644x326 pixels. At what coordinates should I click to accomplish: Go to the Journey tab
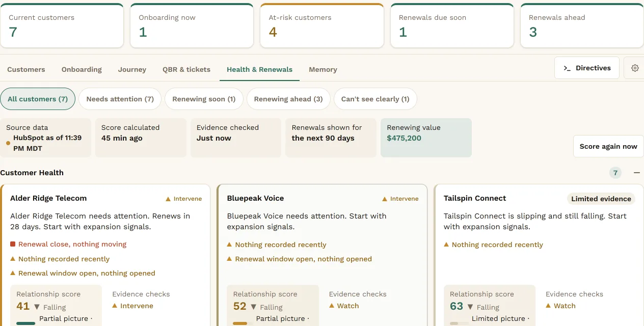pyautogui.click(x=132, y=69)
